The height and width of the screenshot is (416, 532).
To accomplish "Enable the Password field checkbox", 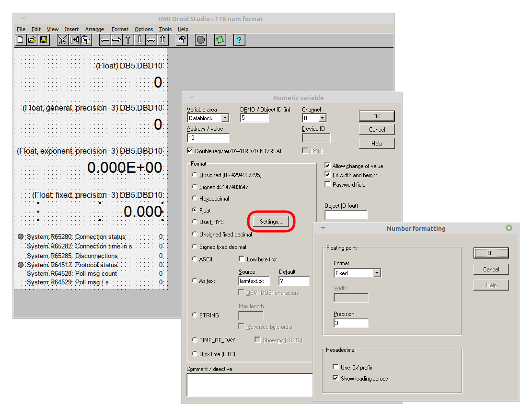I will click(327, 184).
